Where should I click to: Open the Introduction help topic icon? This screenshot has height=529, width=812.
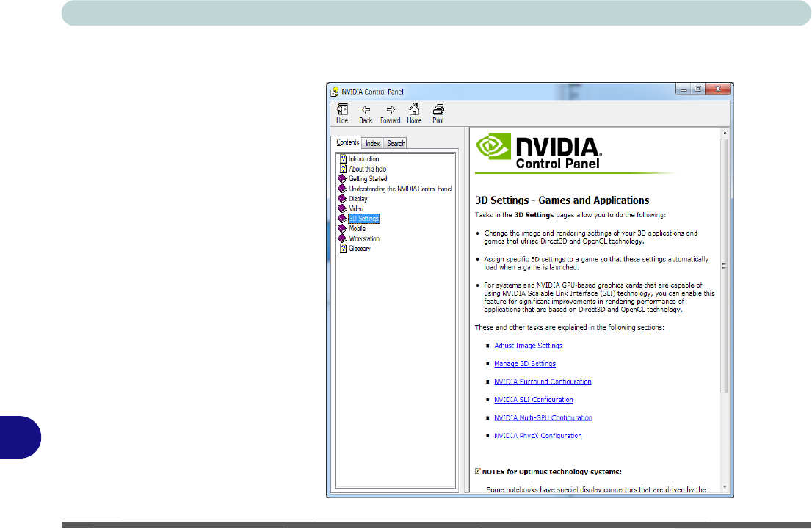pos(342,159)
